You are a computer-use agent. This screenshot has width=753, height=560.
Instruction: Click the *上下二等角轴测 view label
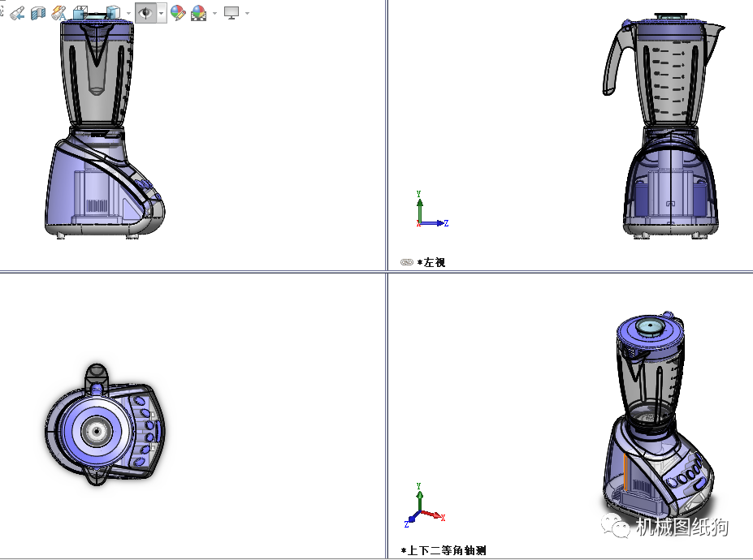point(444,550)
